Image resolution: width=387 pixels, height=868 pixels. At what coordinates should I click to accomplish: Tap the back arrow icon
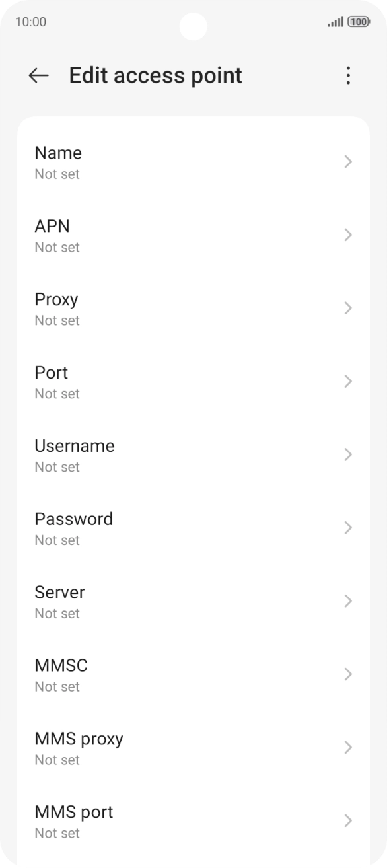pos(39,76)
